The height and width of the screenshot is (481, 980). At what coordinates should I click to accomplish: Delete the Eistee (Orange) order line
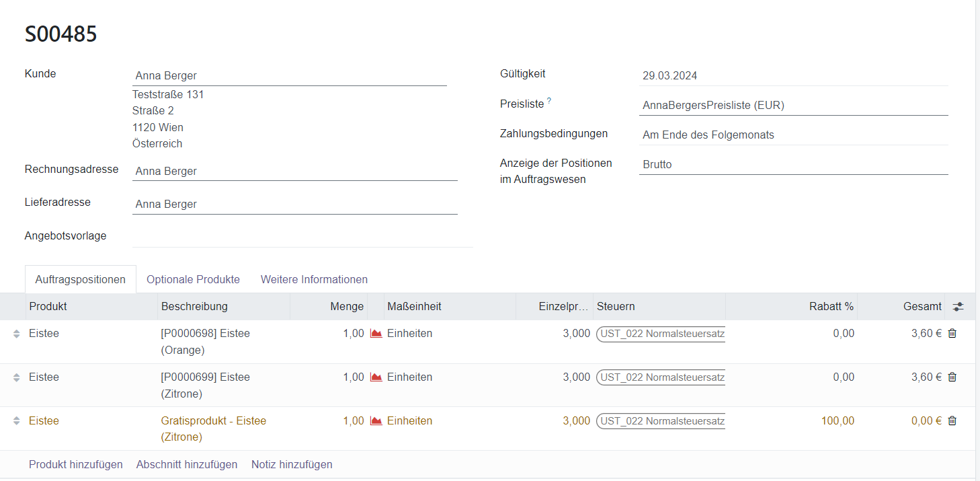pyautogui.click(x=952, y=333)
